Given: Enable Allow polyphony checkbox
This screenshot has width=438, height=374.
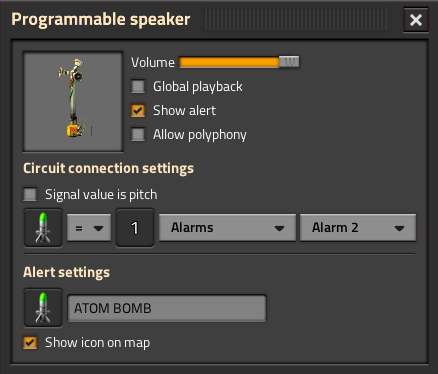Looking at the screenshot, I should click(x=138, y=134).
